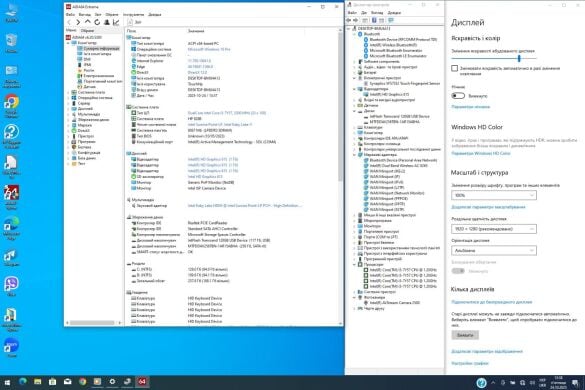585x390 pixels.
Task: Toggle the Night light switch
Action: coord(458,96)
